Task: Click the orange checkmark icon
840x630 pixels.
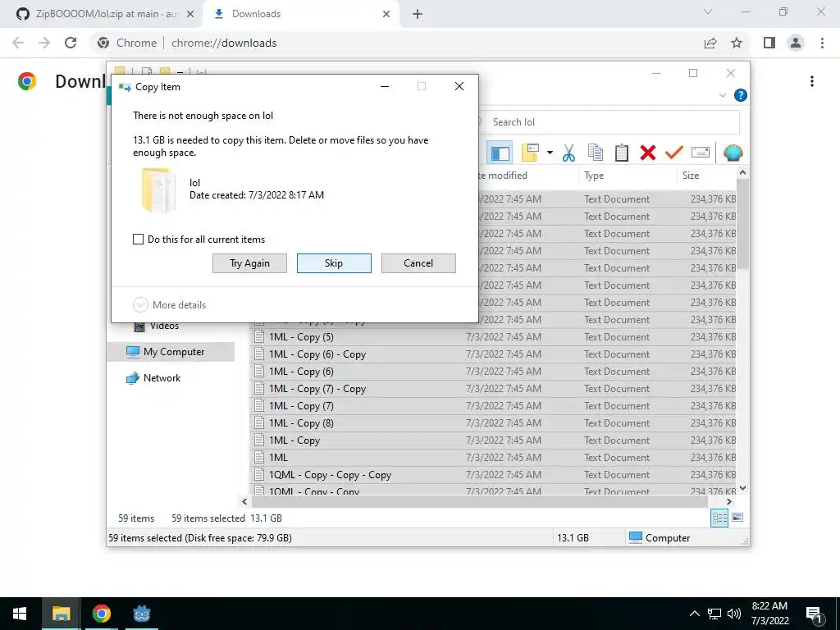Action: click(x=674, y=153)
